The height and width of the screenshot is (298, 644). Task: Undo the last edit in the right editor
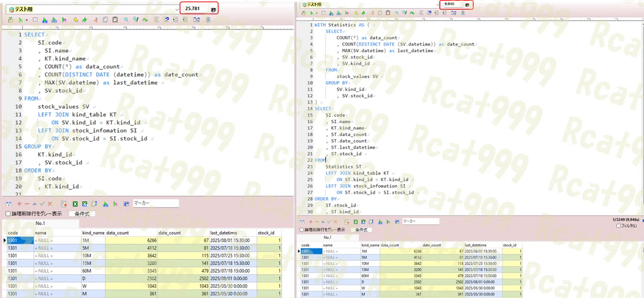[x=356, y=13]
